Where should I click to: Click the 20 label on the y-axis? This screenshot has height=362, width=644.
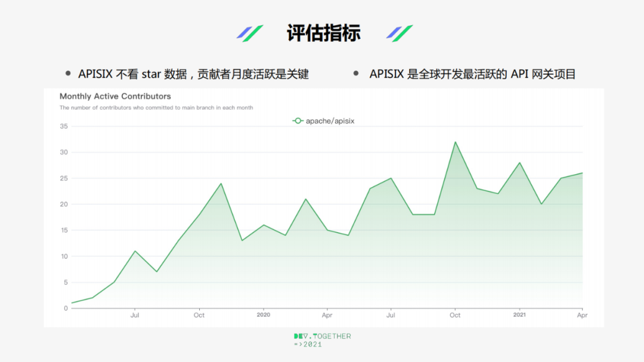point(64,204)
